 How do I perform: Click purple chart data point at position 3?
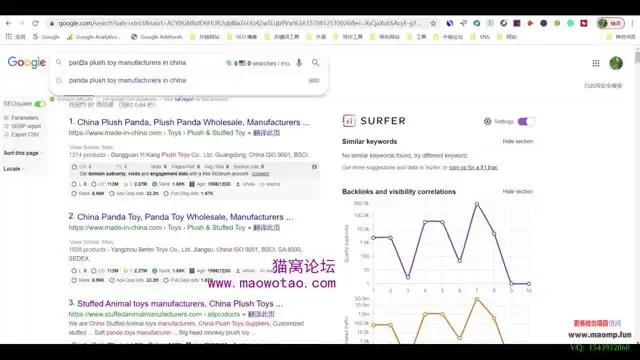[x=408, y=277]
